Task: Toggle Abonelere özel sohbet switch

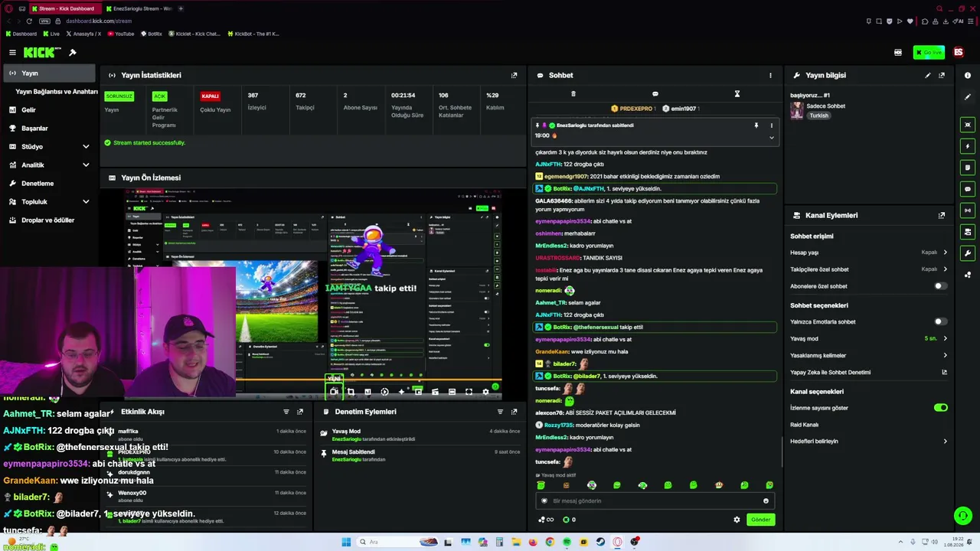Action: [x=940, y=286]
